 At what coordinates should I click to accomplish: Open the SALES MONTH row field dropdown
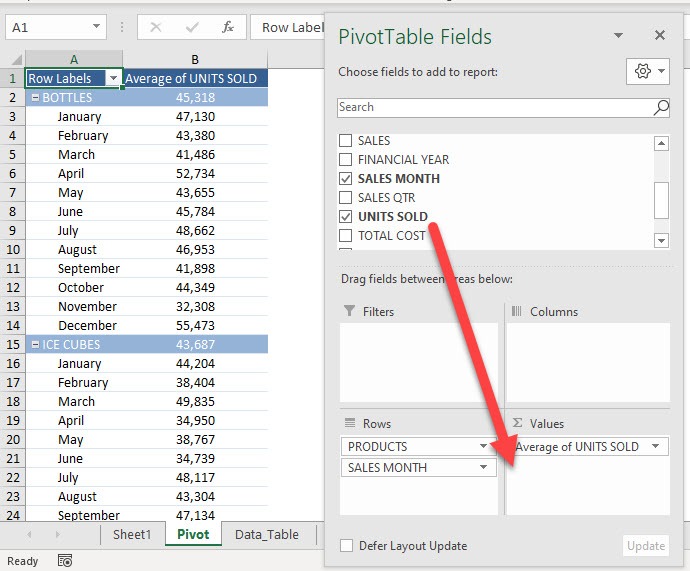tap(483, 467)
